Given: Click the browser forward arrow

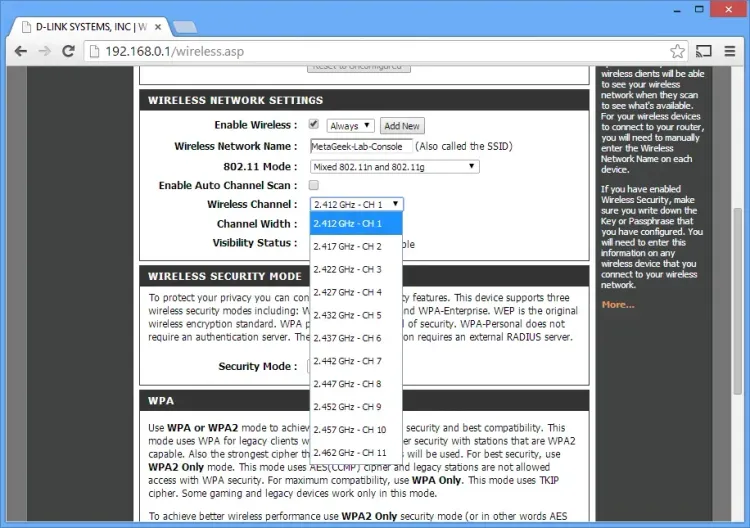Looking at the screenshot, I should 46,51.
